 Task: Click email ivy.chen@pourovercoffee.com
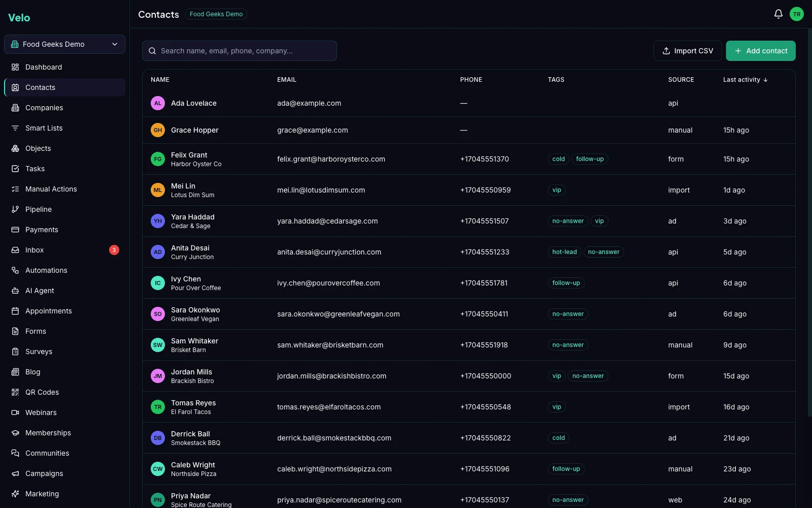pos(328,283)
